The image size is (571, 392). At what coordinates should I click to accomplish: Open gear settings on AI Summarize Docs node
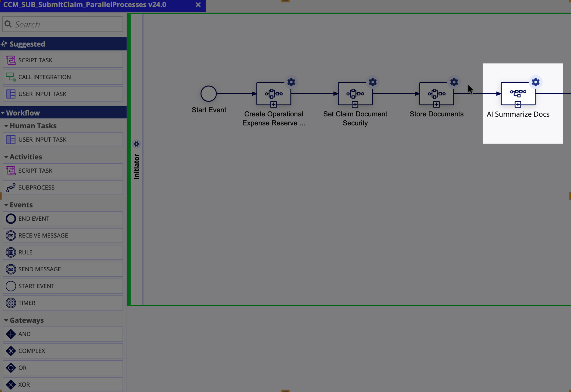(536, 82)
